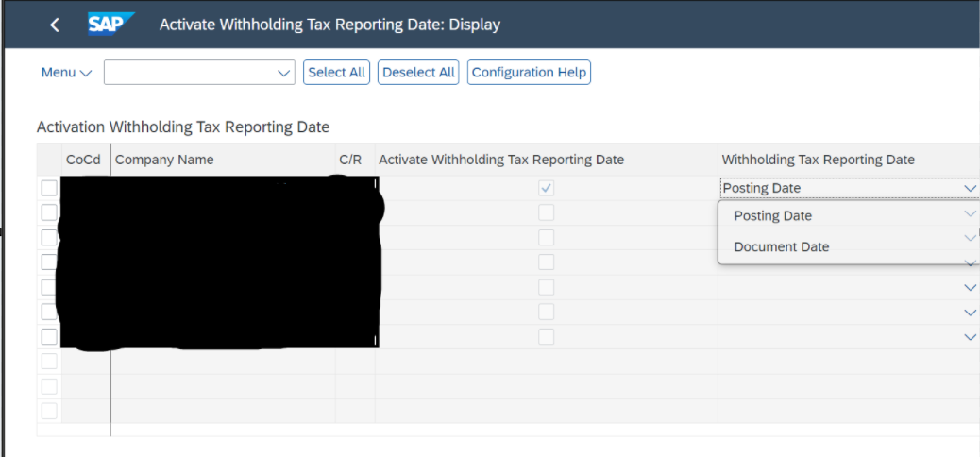The image size is (980, 457).
Task: Click the table select-all corner cell
Action: pyautogui.click(x=49, y=160)
